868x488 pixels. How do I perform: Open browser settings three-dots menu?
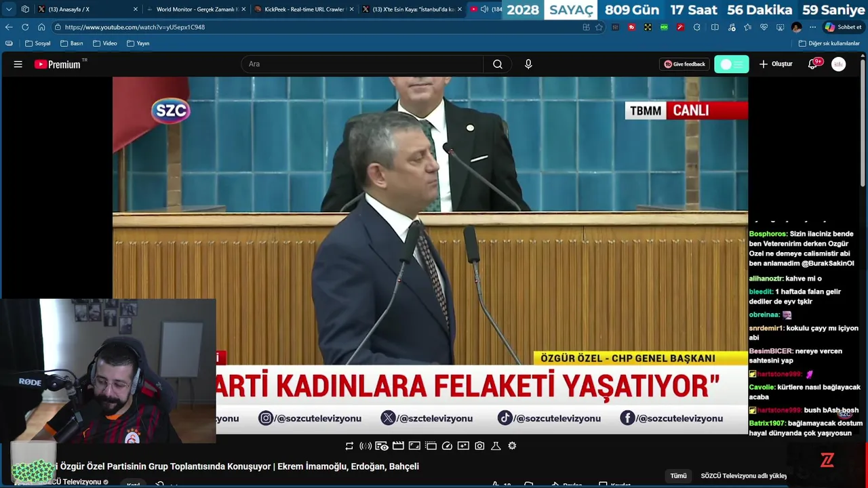click(812, 27)
